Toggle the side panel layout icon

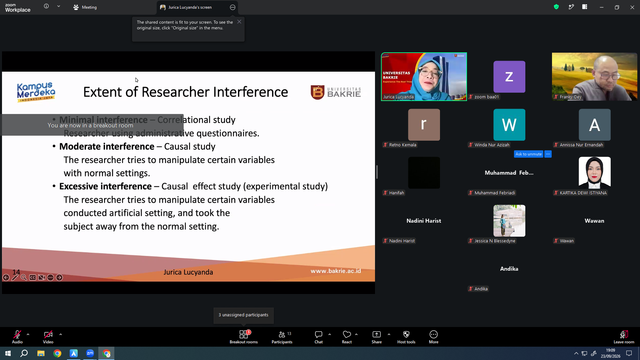tap(584, 7)
